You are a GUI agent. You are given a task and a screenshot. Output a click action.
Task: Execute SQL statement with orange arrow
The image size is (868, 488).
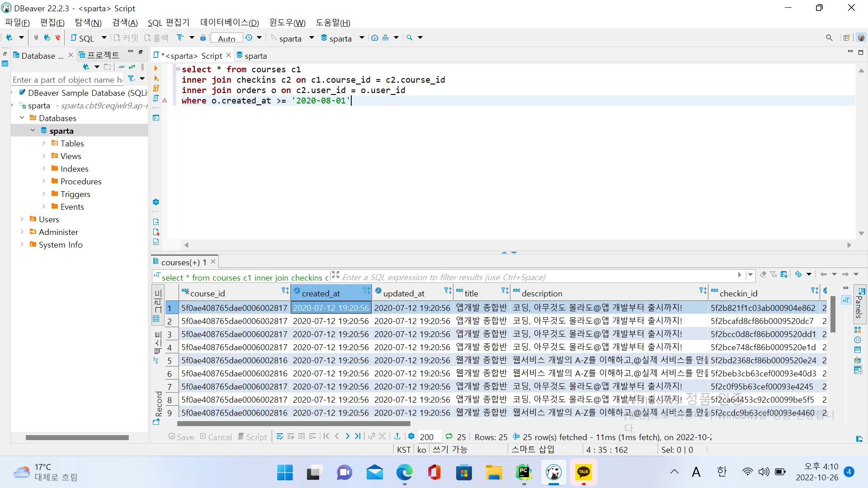tap(156, 68)
